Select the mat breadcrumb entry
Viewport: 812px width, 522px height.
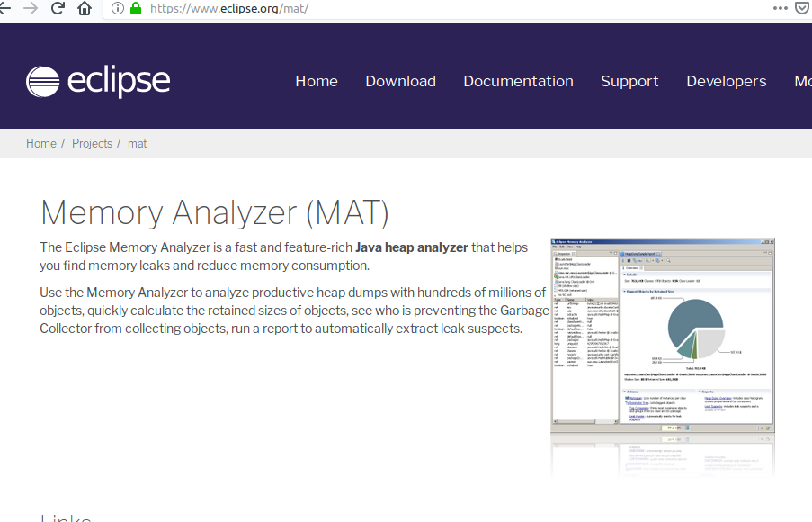coord(138,144)
